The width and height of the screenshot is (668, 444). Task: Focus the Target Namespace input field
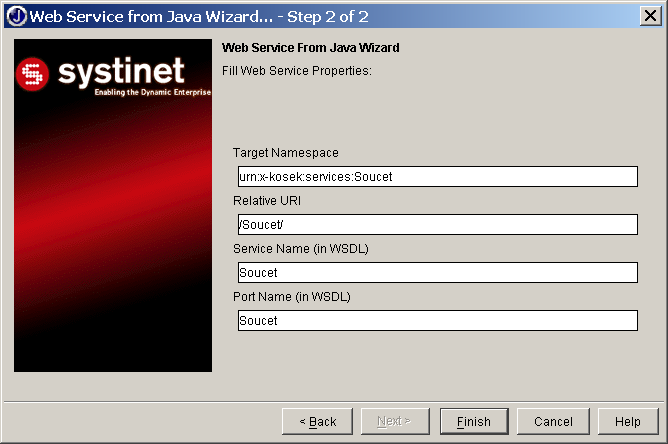pyautogui.click(x=438, y=176)
